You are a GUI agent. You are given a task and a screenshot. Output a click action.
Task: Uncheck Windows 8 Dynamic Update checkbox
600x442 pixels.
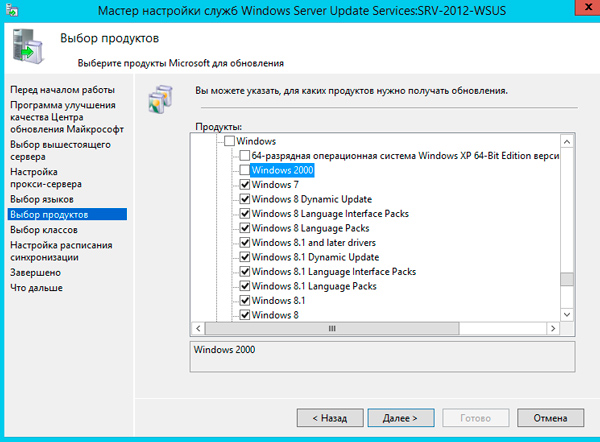coord(245,199)
